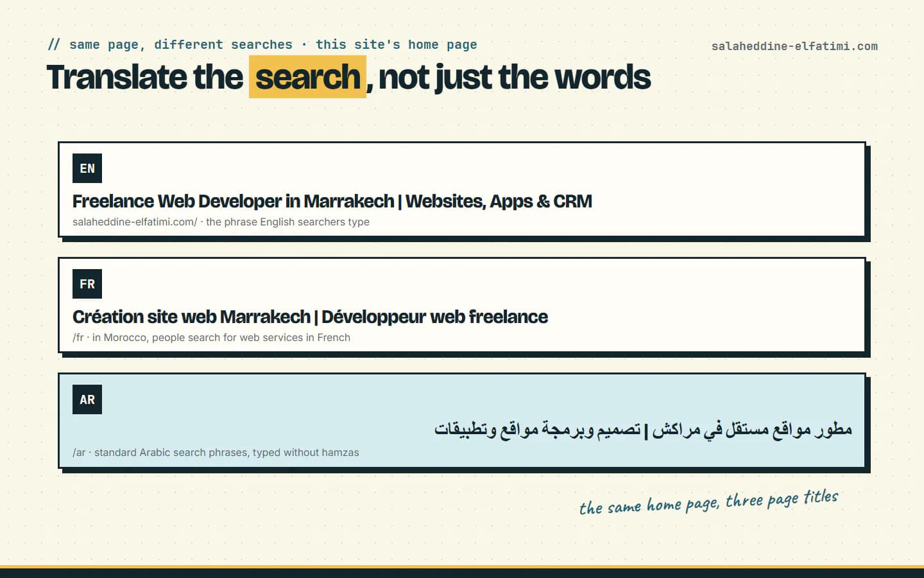The height and width of the screenshot is (578, 924).
Task: Click the salaheddine-elfatimi.com text at top right
Action: 794,46
